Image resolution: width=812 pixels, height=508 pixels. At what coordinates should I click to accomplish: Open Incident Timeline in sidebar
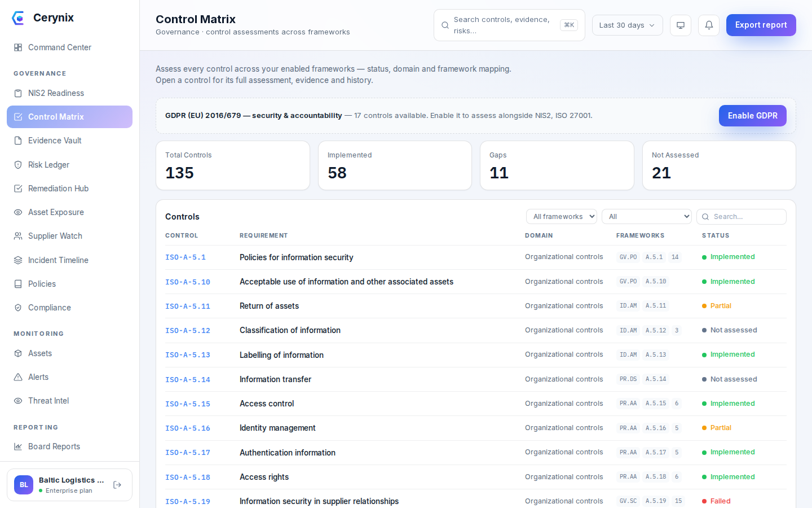(69, 260)
